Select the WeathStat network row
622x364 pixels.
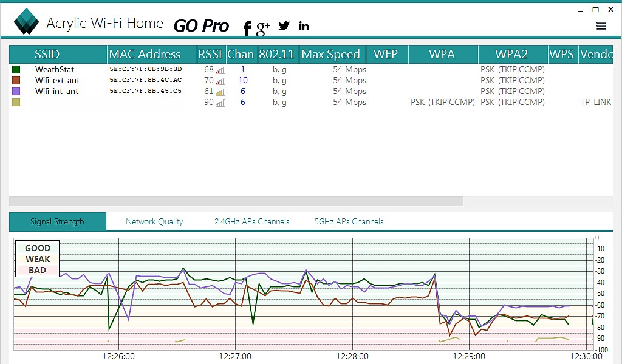[311, 69]
